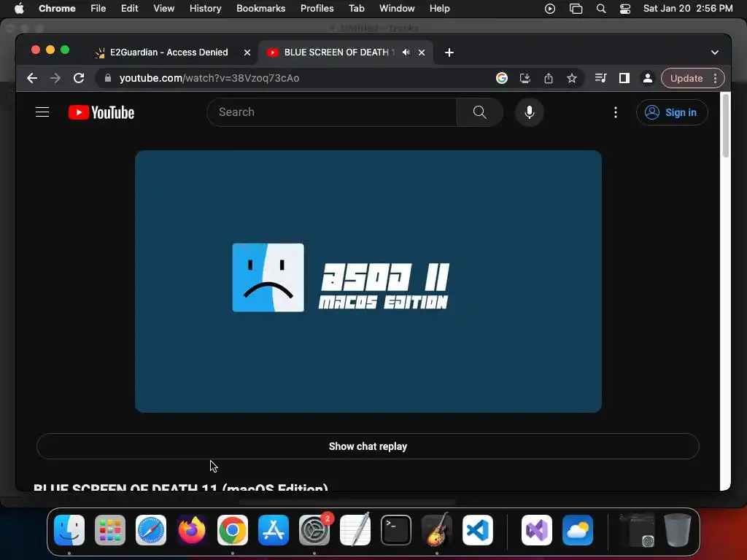Click the Chrome Update button

pos(686,78)
